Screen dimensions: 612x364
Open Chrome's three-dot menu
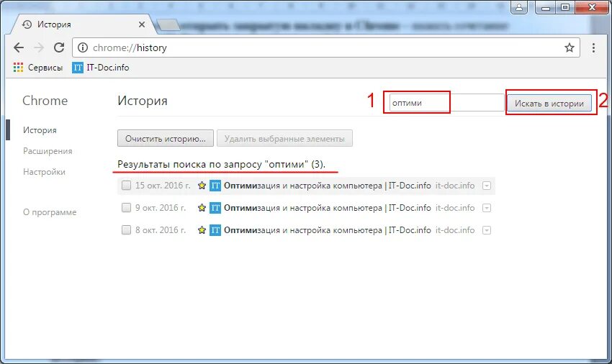click(593, 47)
